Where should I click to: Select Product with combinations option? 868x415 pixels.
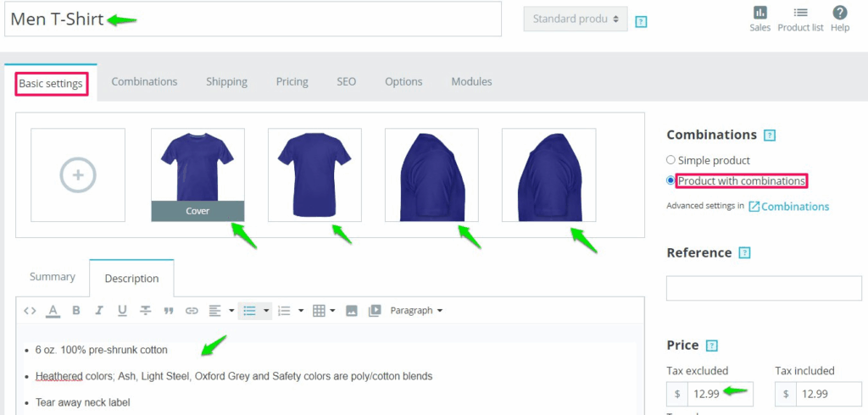[x=671, y=180]
